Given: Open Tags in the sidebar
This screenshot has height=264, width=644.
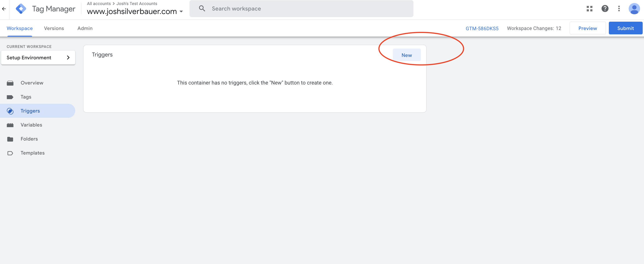Looking at the screenshot, I should point(38,97).
